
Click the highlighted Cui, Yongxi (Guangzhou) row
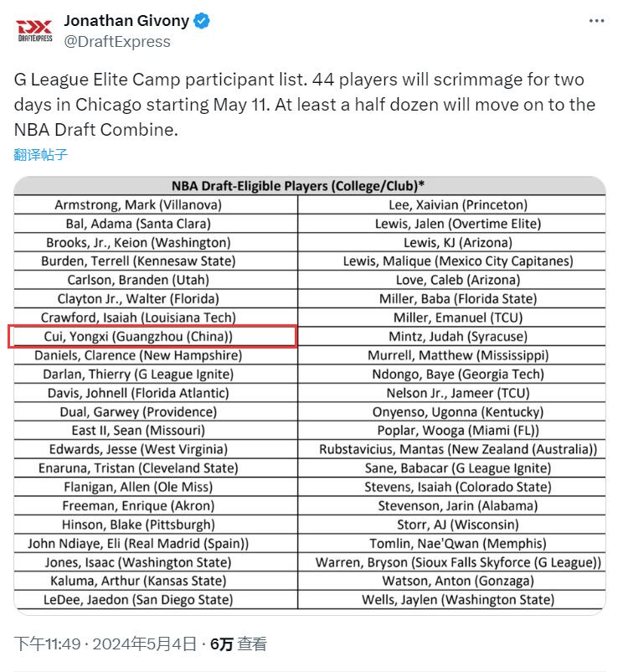point(151,337)
